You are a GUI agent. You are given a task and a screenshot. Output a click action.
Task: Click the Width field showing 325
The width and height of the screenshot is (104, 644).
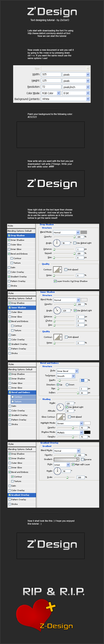tap(51, 74)
